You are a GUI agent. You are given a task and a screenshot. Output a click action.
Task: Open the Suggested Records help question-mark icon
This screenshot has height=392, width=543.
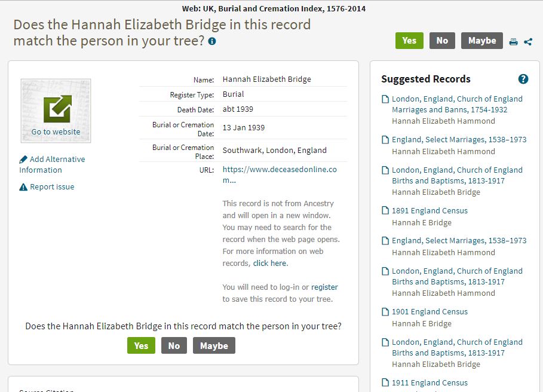[x=523, y=79]
